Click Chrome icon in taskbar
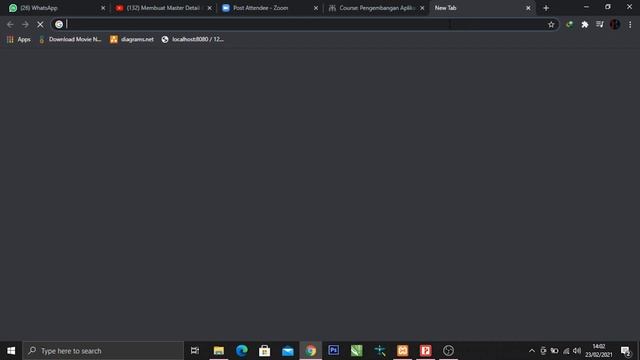 (311, 351)
